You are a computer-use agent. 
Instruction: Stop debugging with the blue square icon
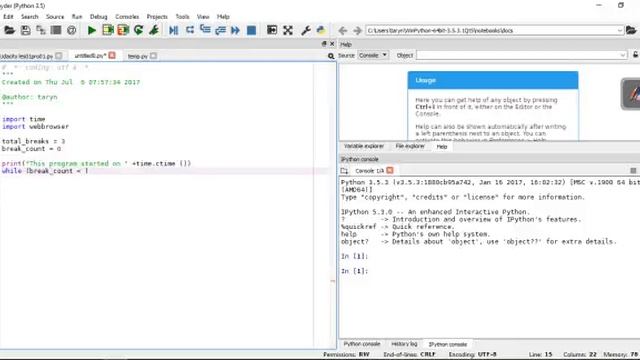(251, 30)
